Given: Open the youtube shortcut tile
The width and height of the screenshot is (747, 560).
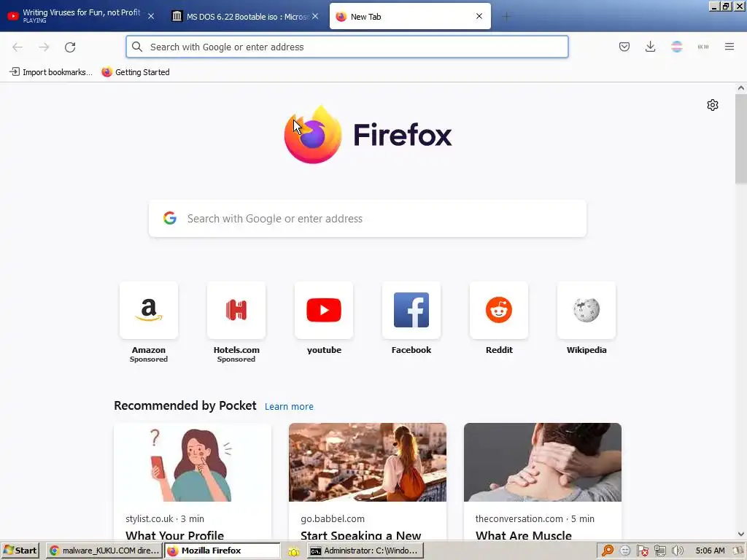Looking at the screenshot, I should (x=324, y=310).
